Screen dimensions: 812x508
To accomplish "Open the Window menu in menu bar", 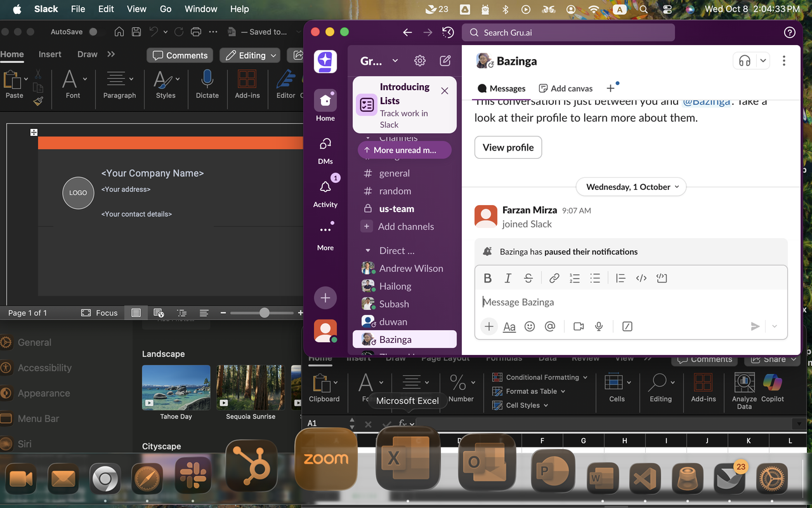I will click(200, 9).
